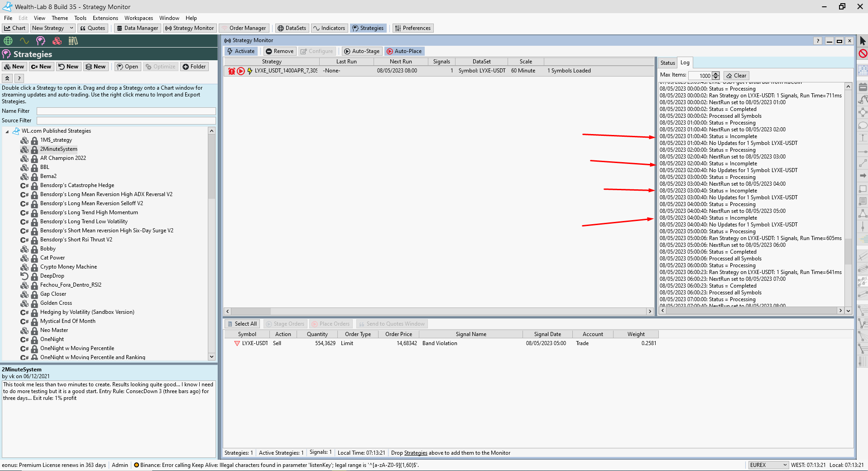This screenshot has height=471, width=868.
Task: Click the Indicators wave icon in left panel
Action: pos(24,41)
